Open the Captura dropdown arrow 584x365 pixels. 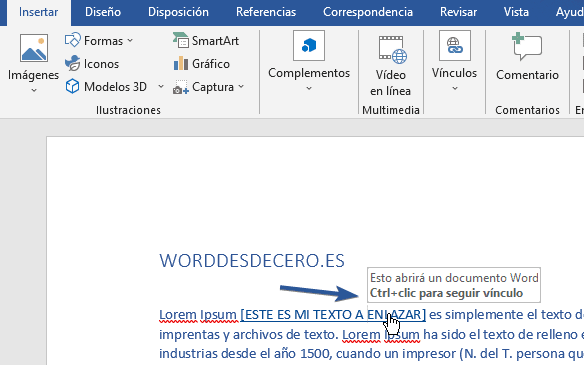coord(241,86)
